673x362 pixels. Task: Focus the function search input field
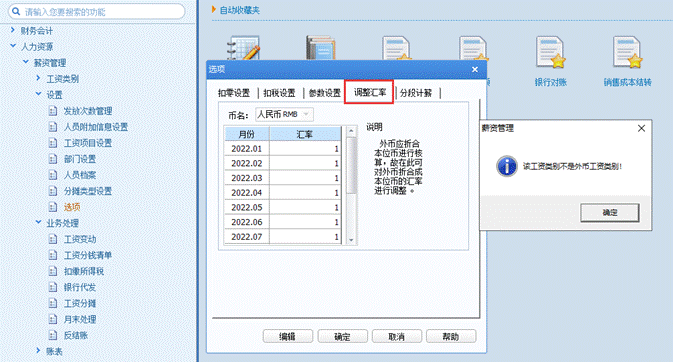[x=97, y=12]
